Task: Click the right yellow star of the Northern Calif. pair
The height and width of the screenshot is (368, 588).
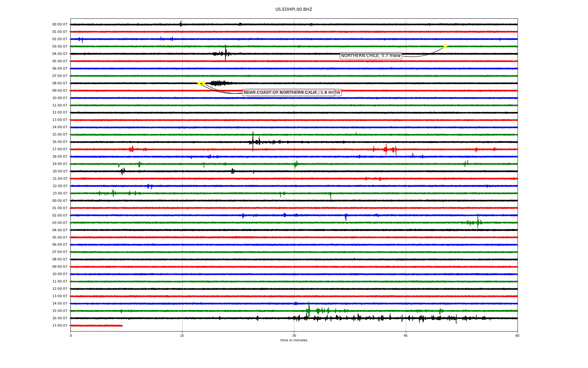Action: click(x=203, y=83)
